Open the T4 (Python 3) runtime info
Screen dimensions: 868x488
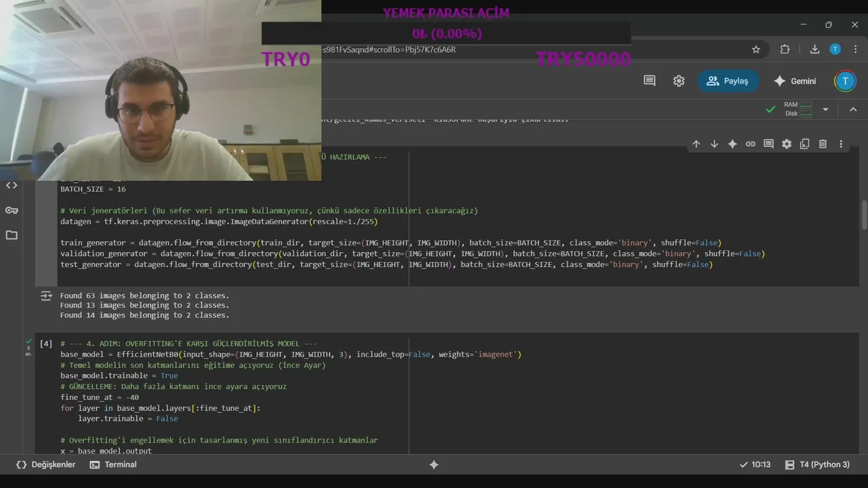[x=817, y=464]
